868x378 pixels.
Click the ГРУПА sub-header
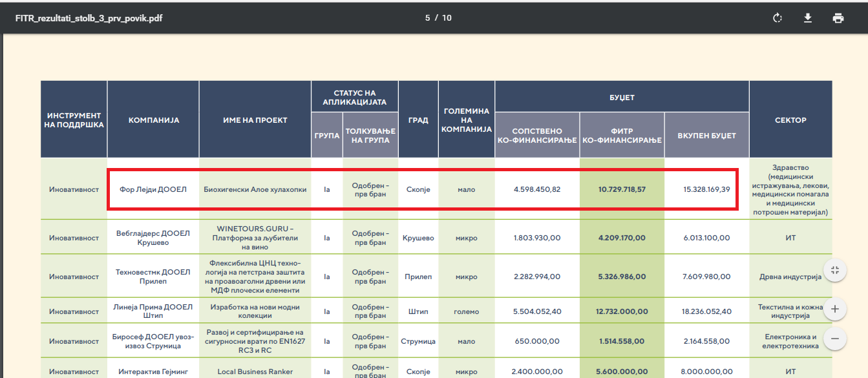tap(327, 136)
